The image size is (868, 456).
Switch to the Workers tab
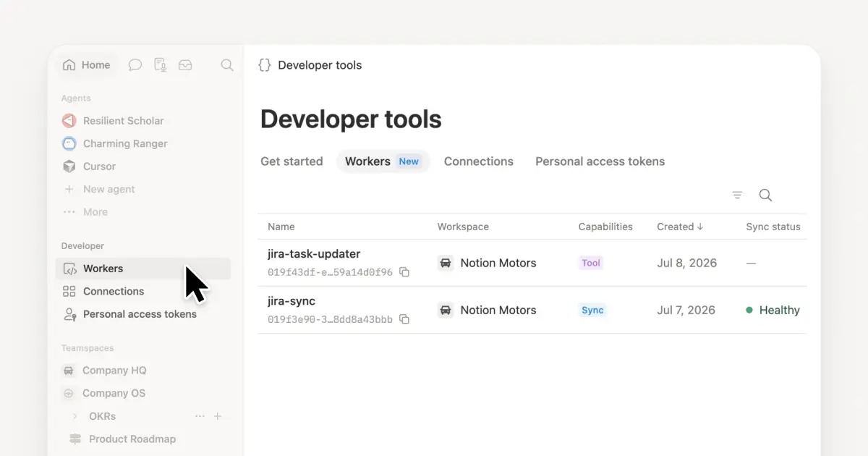383,161
